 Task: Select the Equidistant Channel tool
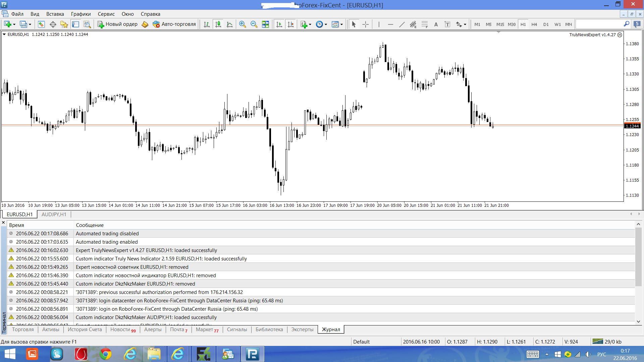413,24
